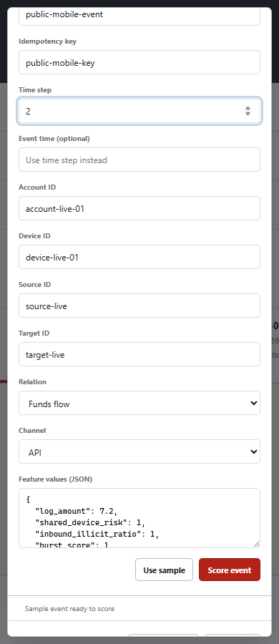
Task: Click the "inbound_illicit_ratio": 1 line
Action: pos(97,534)
